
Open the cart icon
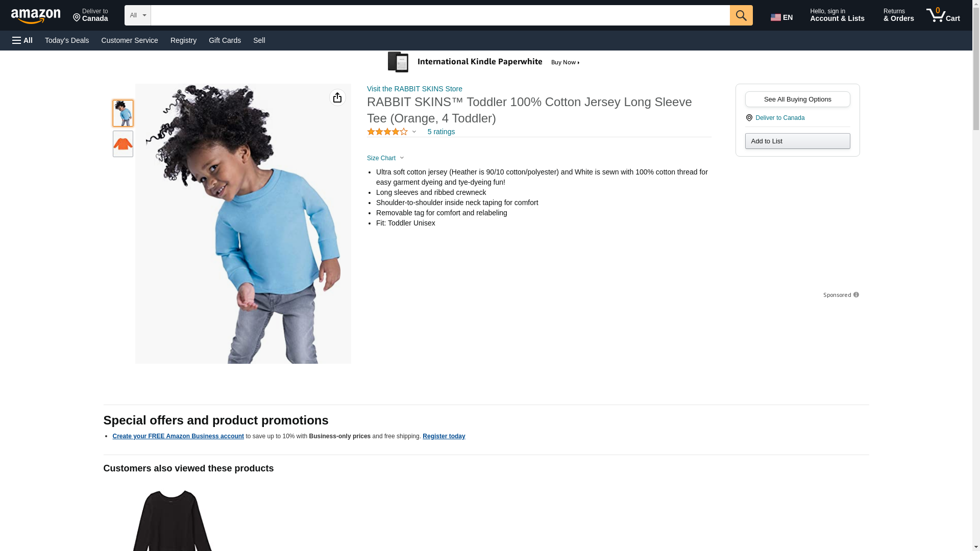click(x=943, y=15)
